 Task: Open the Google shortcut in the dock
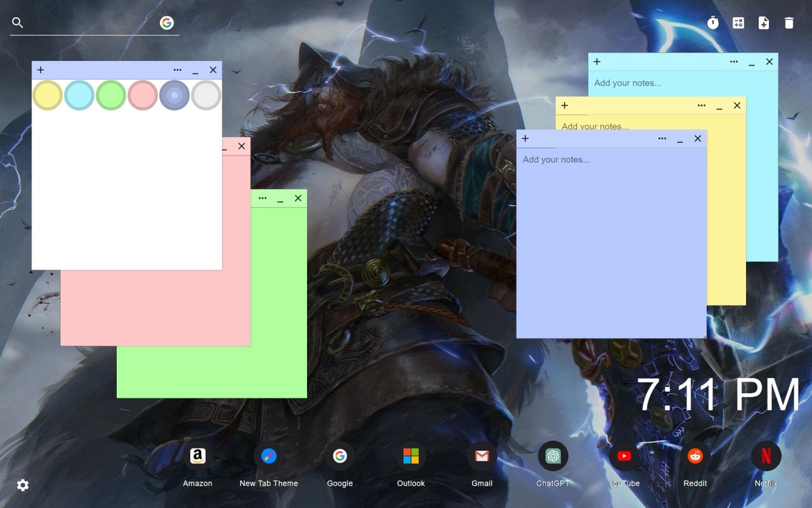pyautogui.click(x=340, y=464)
